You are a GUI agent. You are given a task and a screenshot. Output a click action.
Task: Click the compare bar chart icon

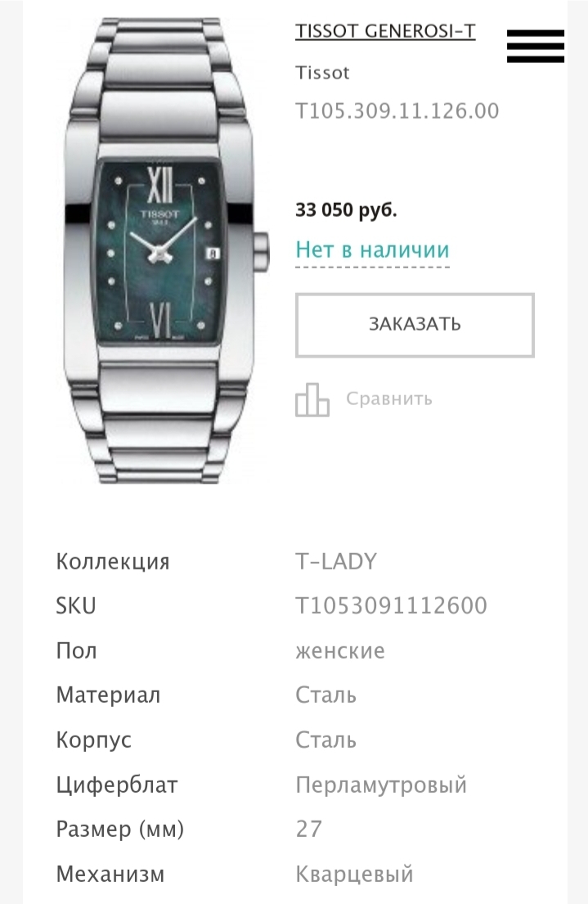(312, 399)
